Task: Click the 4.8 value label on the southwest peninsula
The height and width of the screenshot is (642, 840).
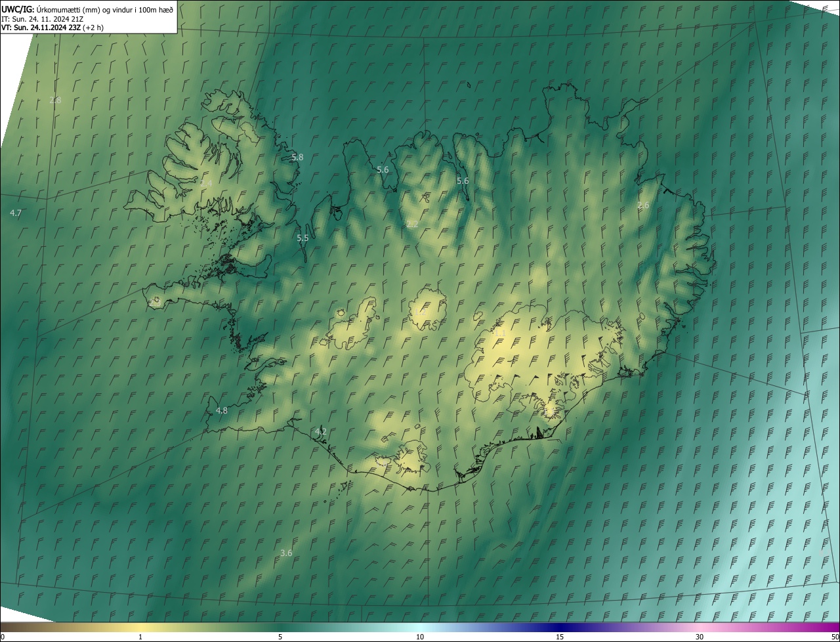Action: click(x=222, y=411)
